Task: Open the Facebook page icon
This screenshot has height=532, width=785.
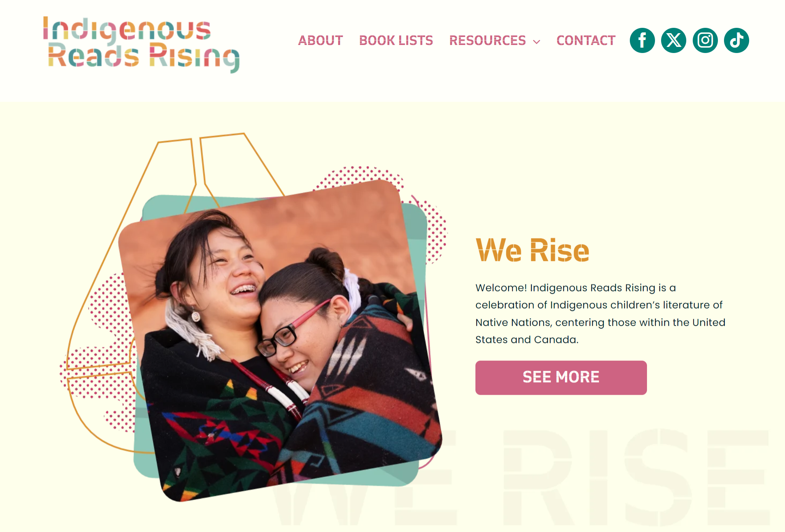Action: click(x=642, y=40)
